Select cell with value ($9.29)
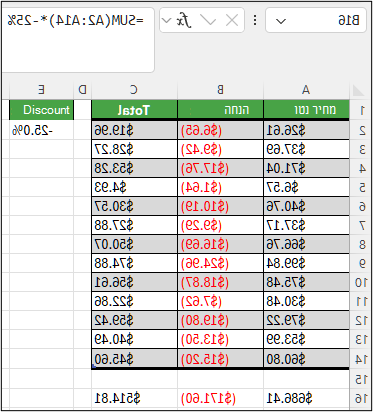Image resolution: width=373 pixels, height=412 pixels. (x=220, y=225)
